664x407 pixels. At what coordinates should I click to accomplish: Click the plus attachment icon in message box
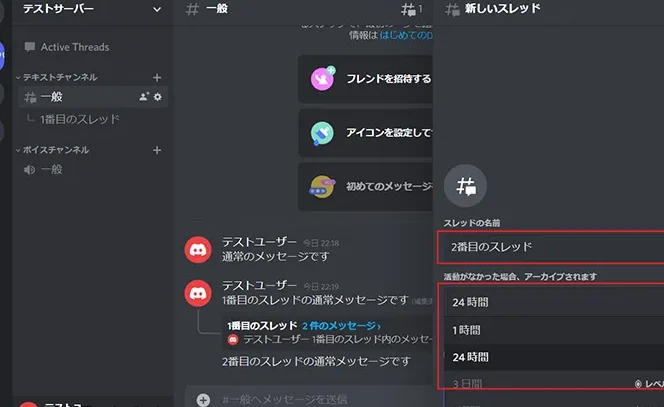(x=203, y=400)
